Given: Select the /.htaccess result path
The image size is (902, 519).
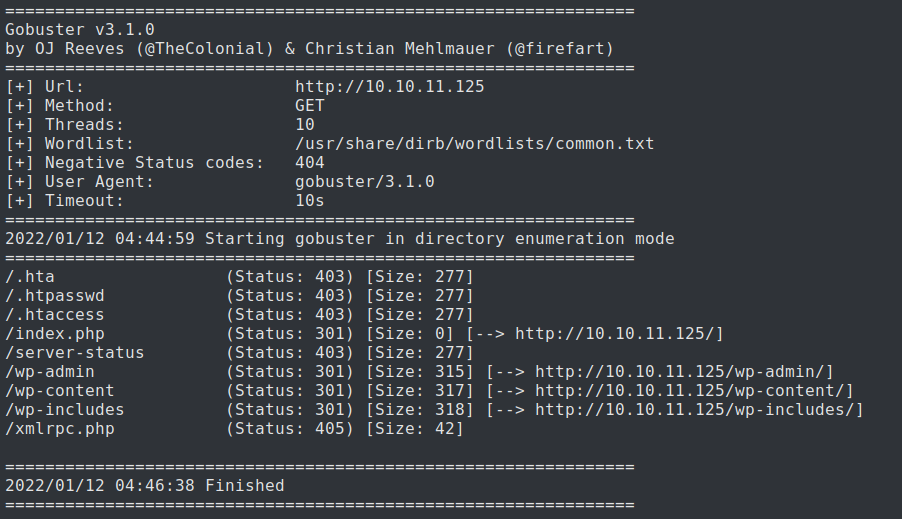Looking at the screenshot, I should 54,314.
